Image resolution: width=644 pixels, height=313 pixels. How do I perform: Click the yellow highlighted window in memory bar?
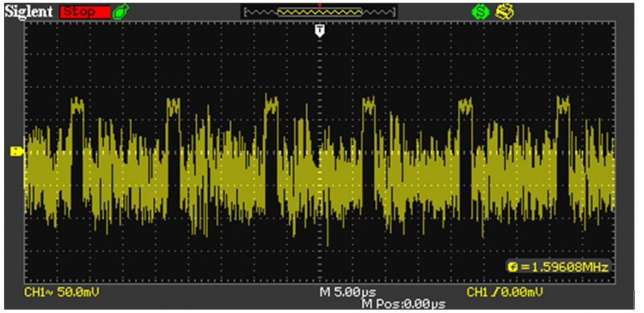pyautogui.click(x=319, y=12)
